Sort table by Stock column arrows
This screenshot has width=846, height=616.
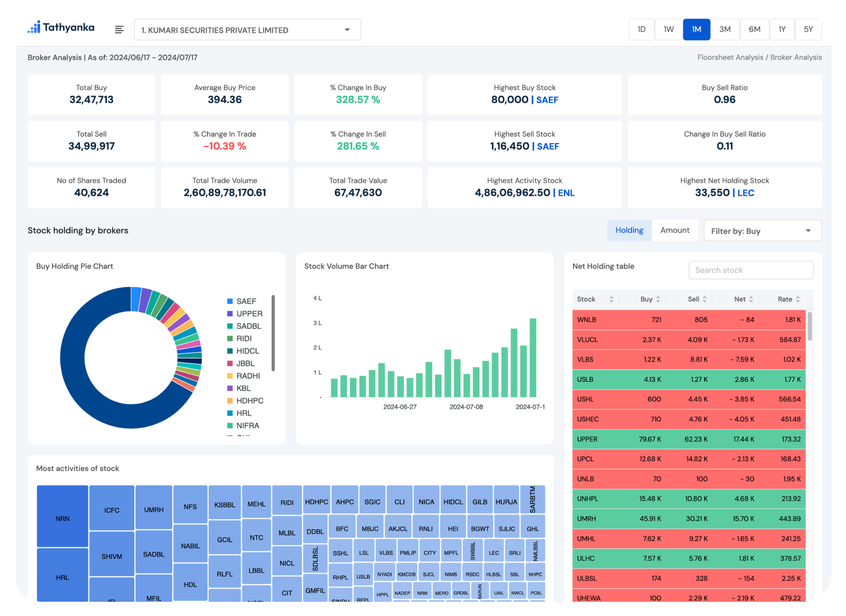click(611, 299)
